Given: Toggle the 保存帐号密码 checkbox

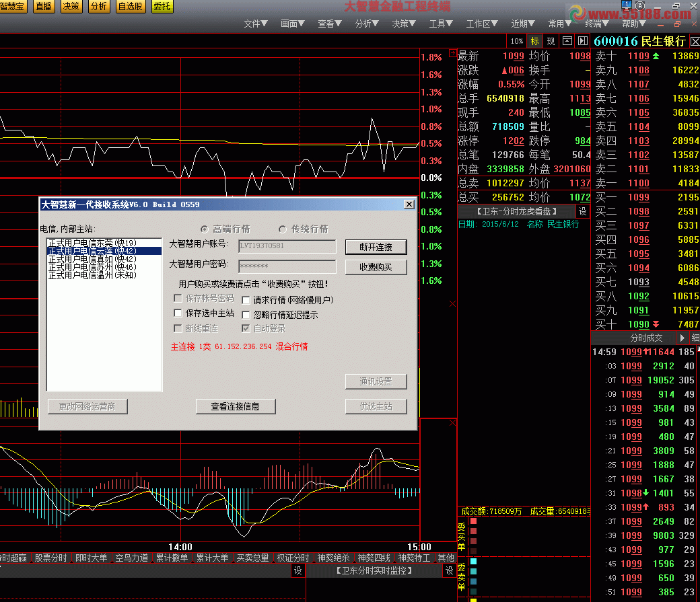Looking at the screenshot, I should [178, 298].
